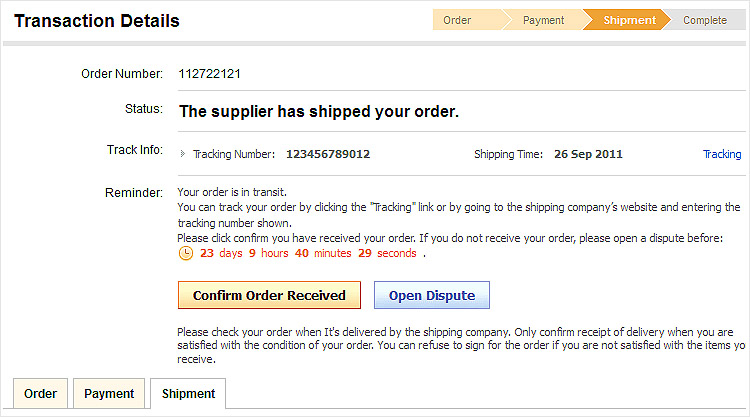Click the Transaction Details heading
750x417 pixels.
point(97,20)
